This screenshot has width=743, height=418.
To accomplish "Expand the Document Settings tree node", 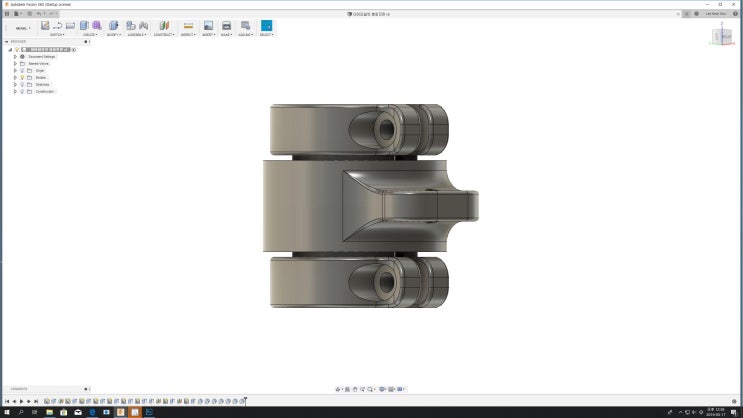I will click(x=15, y=56).
